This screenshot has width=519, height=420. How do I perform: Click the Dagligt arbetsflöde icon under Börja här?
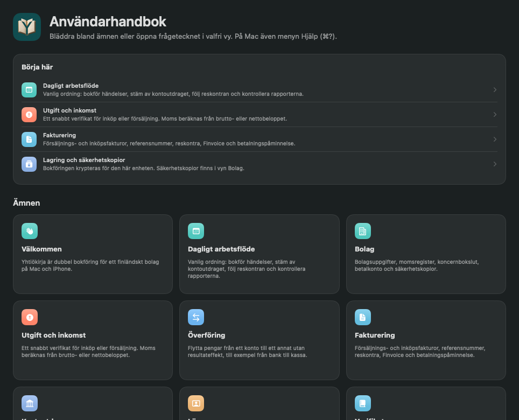(29, 90)
